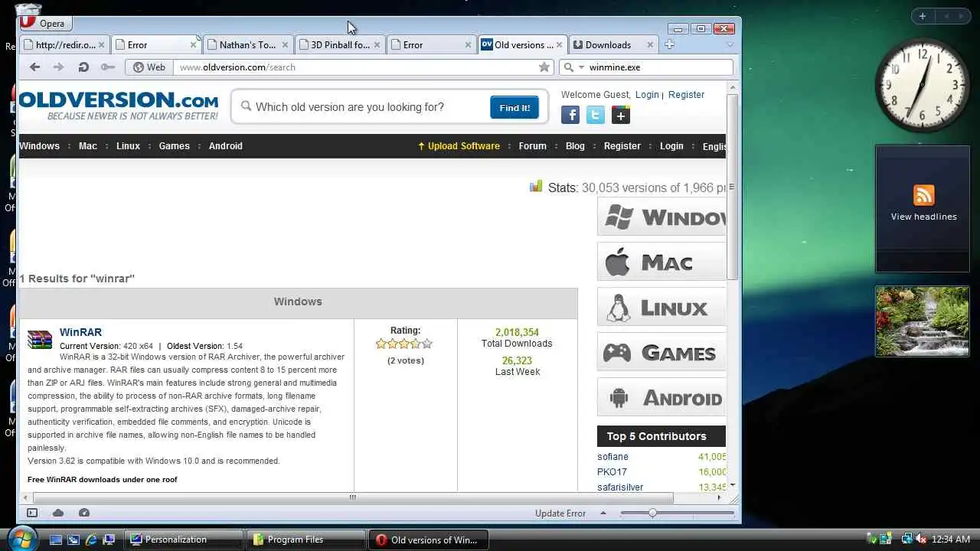Open the Windows platform banner

[661, 217]
